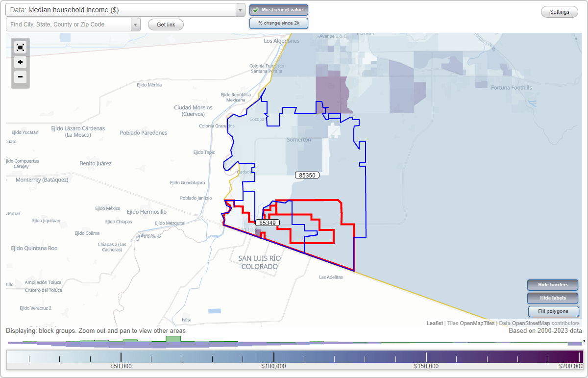
Task: Click the Ciudad Morelos (Cuervos) label
Action: pos(193,111)
